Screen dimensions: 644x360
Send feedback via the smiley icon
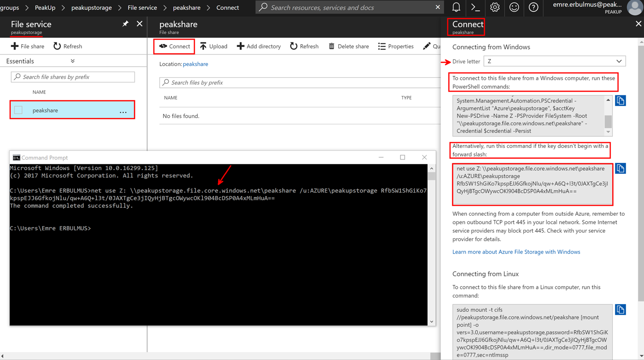point(514,7)
